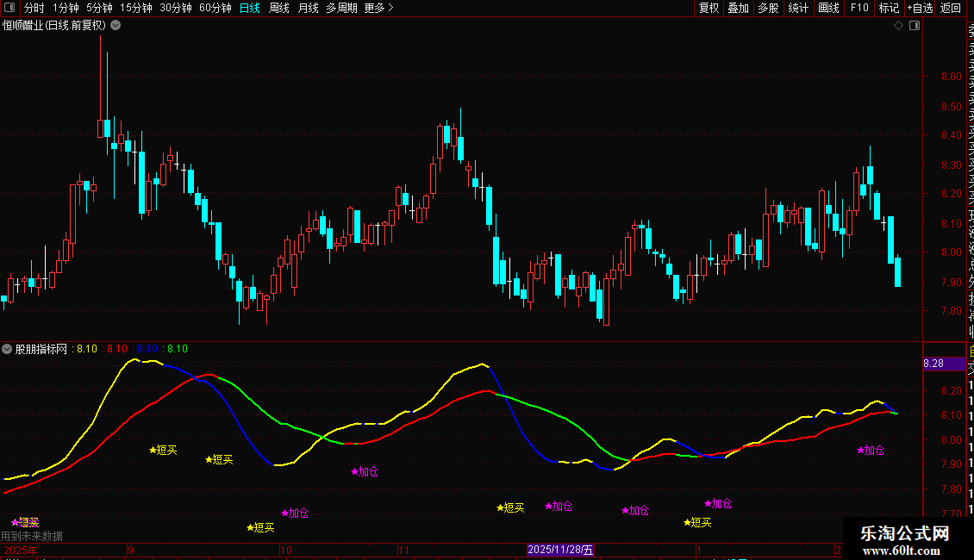This screenshot has height=560, width=974.
Task: Open the 统计 statistics button
Action: (x=798, y=8)
